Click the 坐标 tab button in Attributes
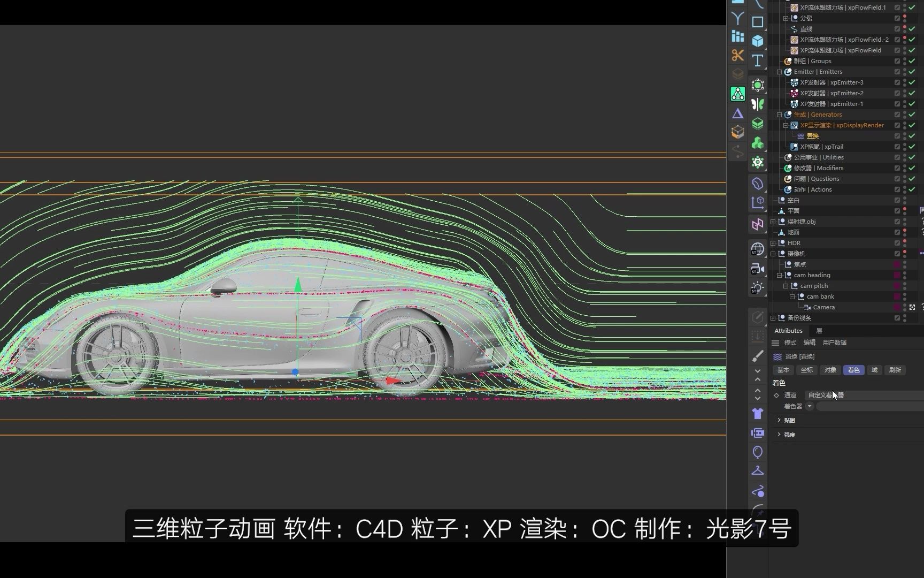Screen dimensions: 924x578 806,370
